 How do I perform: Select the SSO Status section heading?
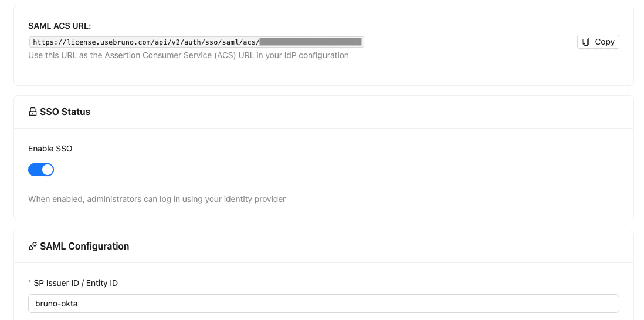pos(65,112)
